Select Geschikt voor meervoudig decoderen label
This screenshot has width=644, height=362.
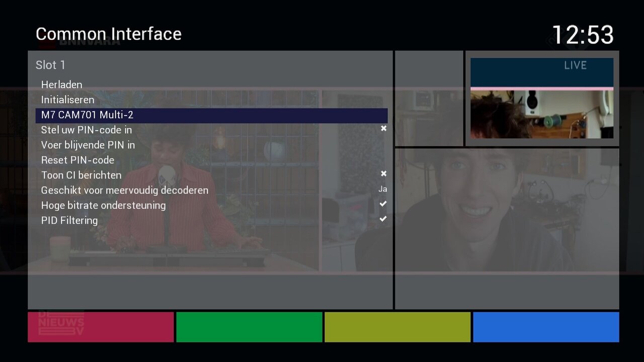point(124,190)
